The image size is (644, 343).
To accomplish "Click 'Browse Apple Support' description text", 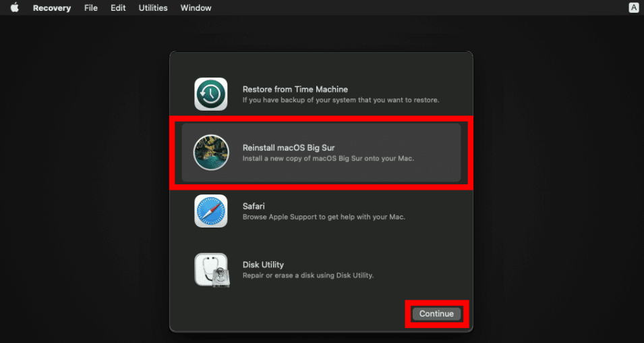I will (x=324, y=217).
